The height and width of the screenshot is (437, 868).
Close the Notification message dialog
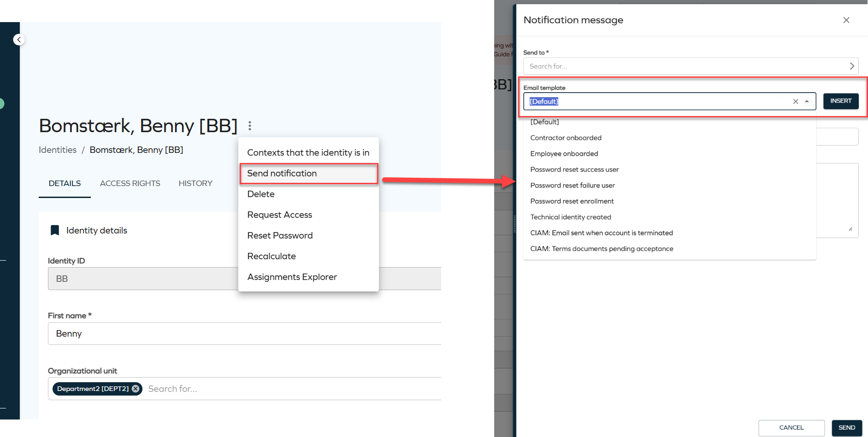point(846,20)
